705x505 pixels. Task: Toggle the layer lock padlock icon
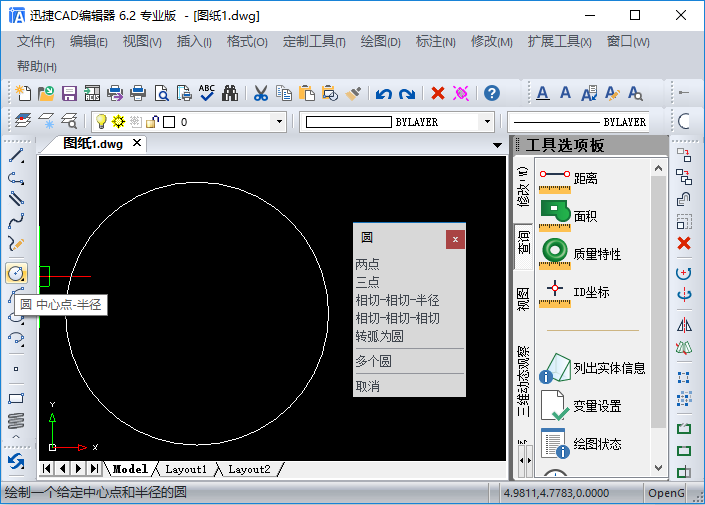pyautogui.click(x=152, y=121)
